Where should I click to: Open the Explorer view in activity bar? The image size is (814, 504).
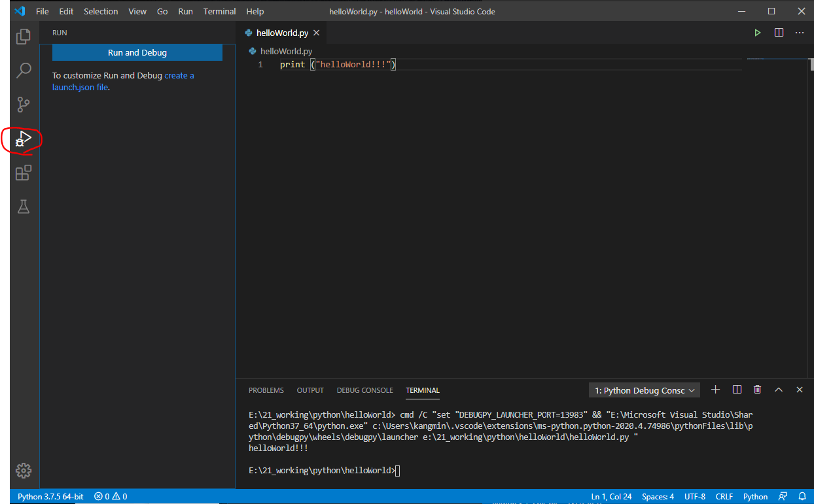24,36
